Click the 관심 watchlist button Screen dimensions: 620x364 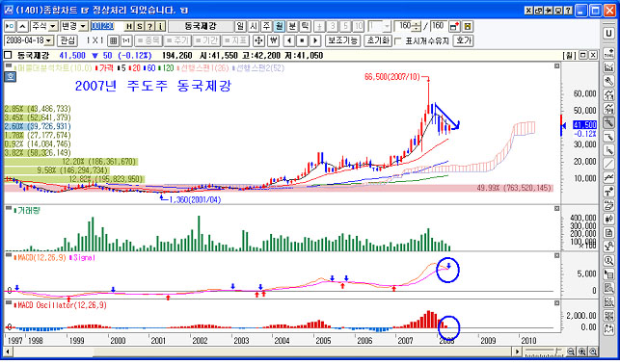click(67, 40)
